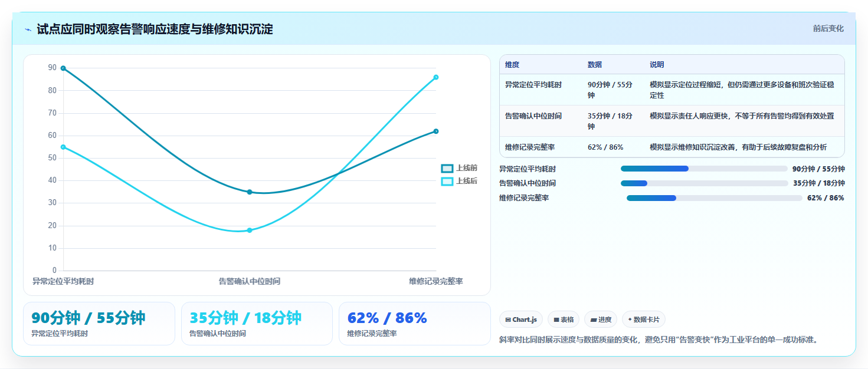Click the 告警确认中位时间 progress bar
Screen dimensions: 868x369
[x=705, y=183]
